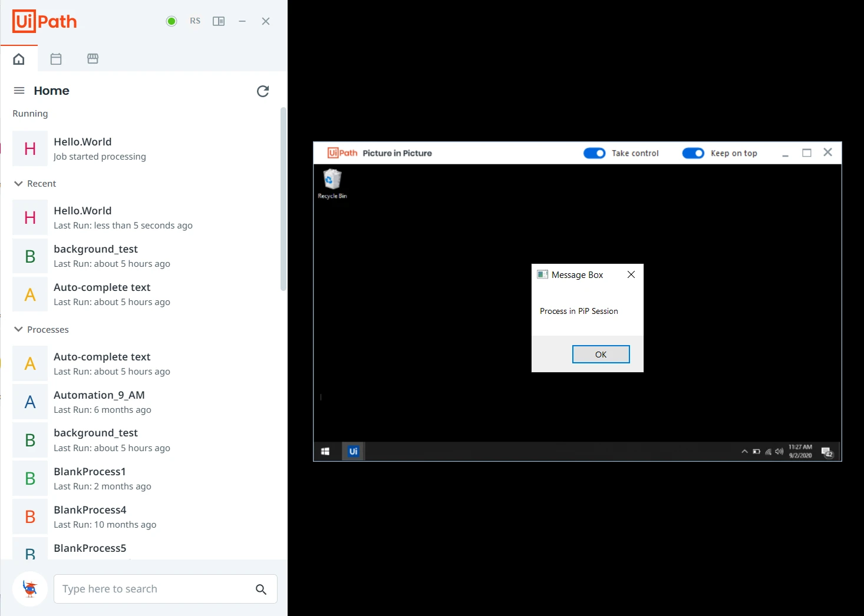Click the UiPath taskbar icon in PiP
This screenshot has height=616, width=864.
(x=354, y=452)
